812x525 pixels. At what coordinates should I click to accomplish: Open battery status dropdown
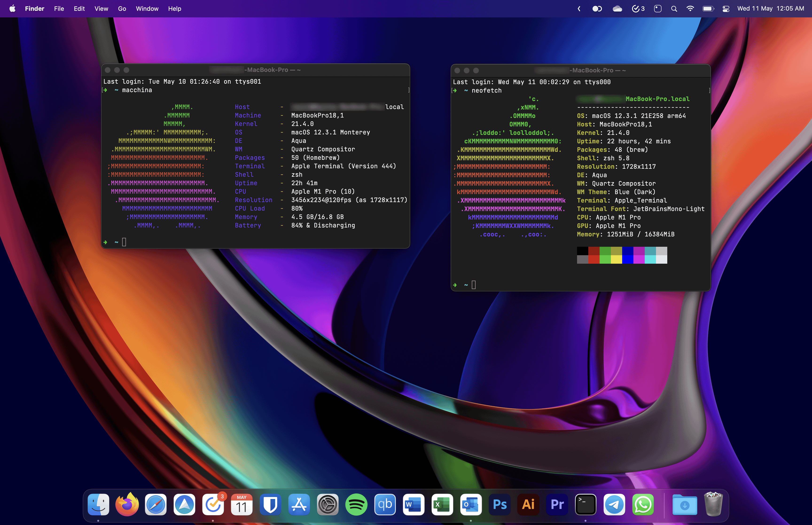(x=708, y=9)
